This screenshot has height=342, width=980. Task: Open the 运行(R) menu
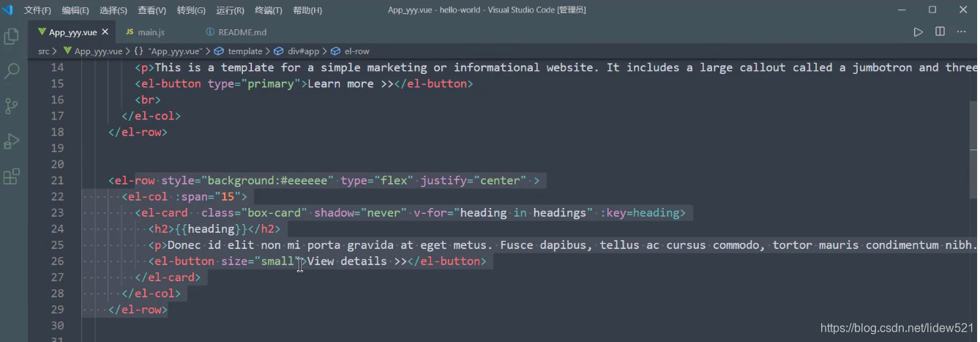[231, 10]
